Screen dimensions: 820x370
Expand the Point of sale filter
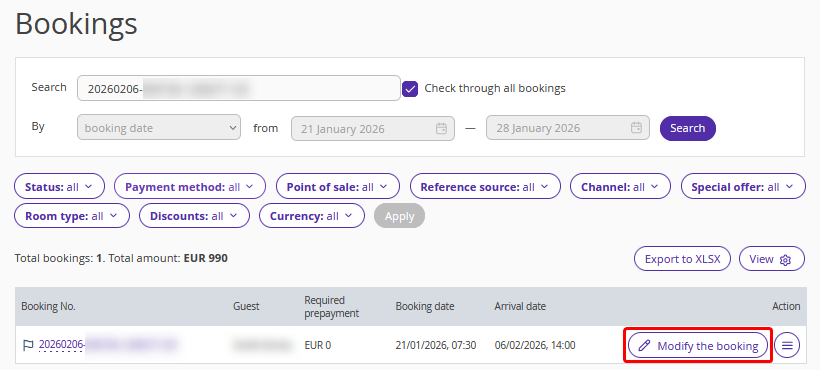point(338,187)
